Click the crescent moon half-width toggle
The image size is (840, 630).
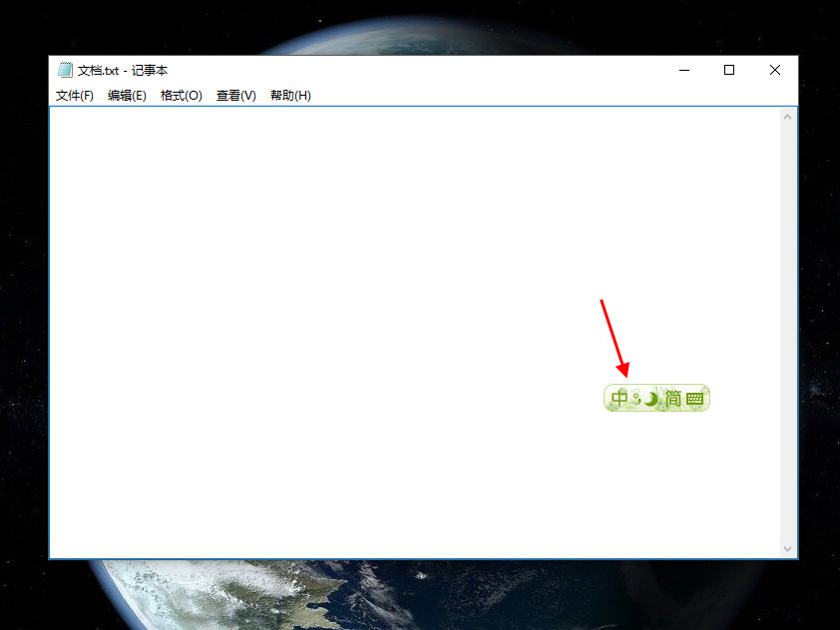(650, 399)
